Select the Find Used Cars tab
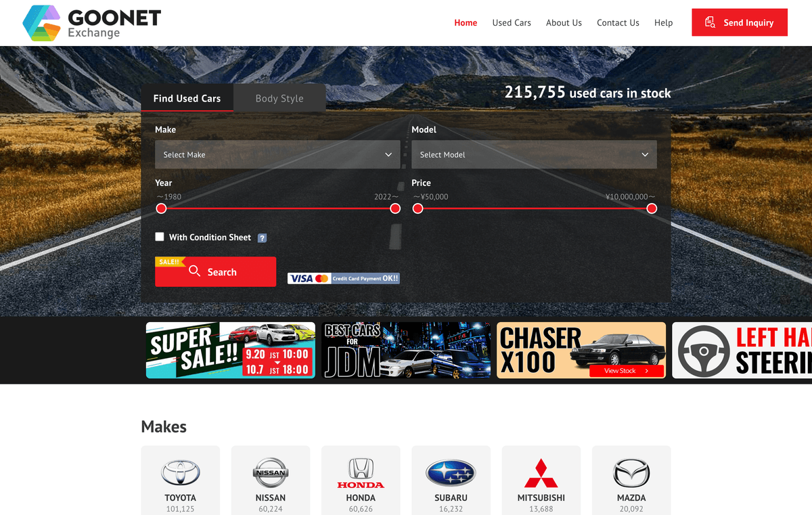The image size is (812, 515). (187, 98)
